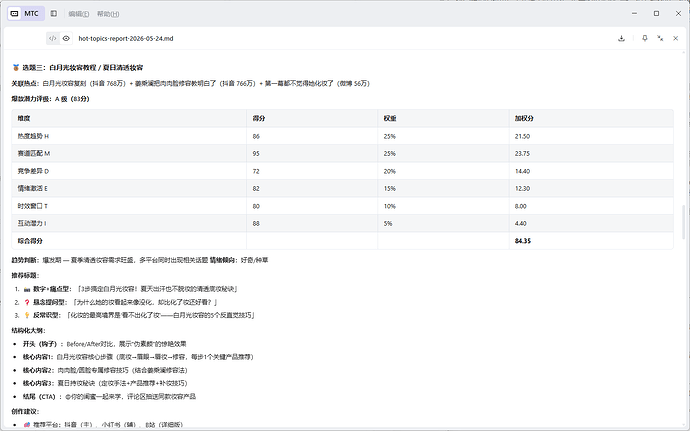Select the 热度趋势 H row label

[x=33, y=136]
